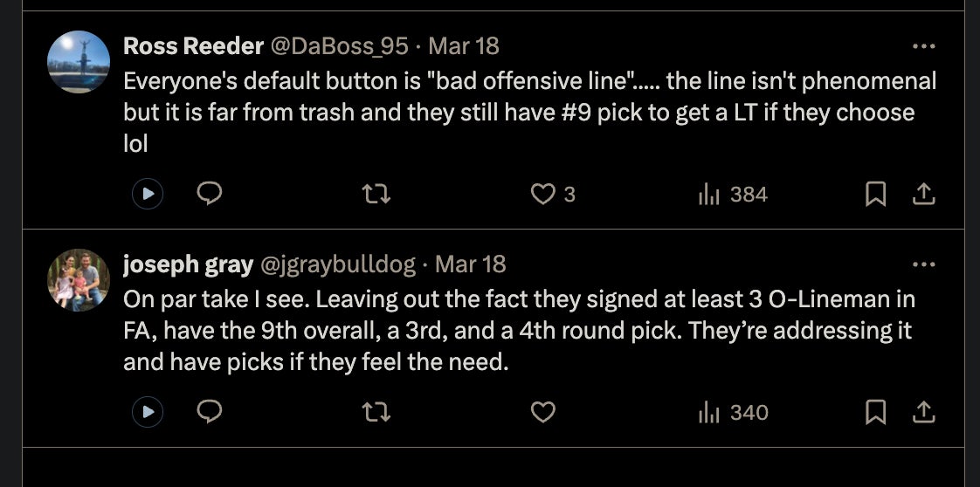Like Ross Reeder's tweet with 3 likes
Screen dimensions: 980x487
[x=543, y=194]
